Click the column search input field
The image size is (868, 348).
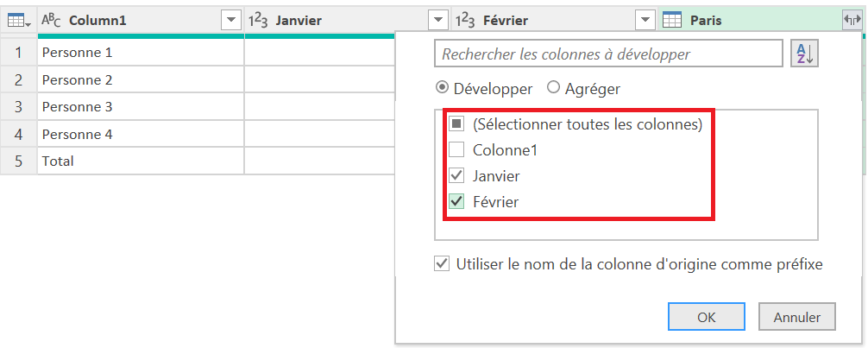tap(608, 54)
